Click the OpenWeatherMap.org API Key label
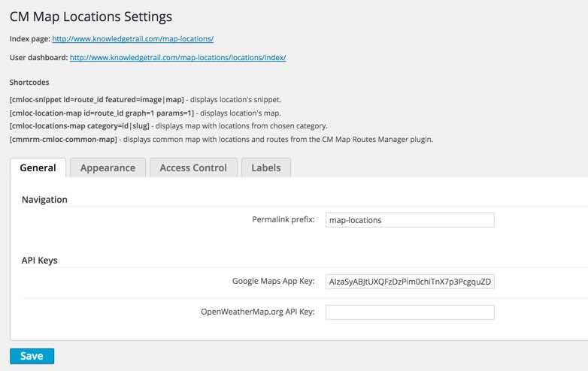Viewport: 588px width, 371px height. tap(257, 312)
